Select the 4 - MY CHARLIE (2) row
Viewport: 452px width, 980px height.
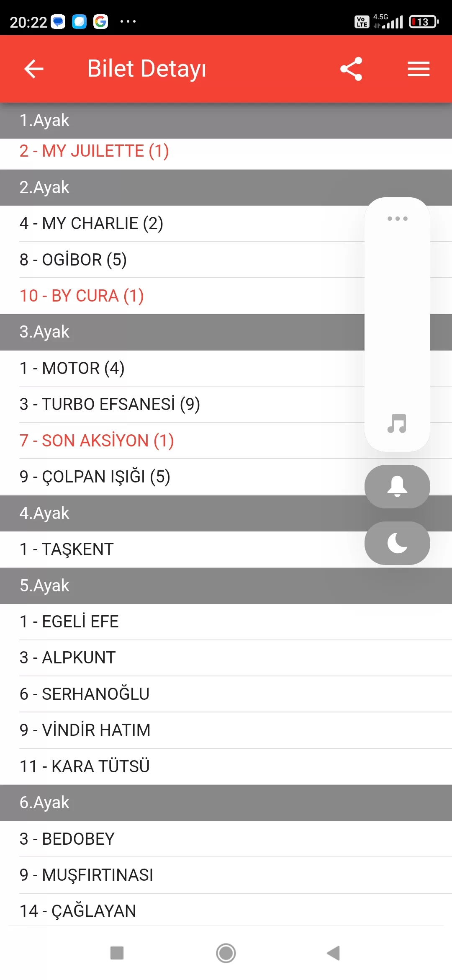(x=91, y=224)
